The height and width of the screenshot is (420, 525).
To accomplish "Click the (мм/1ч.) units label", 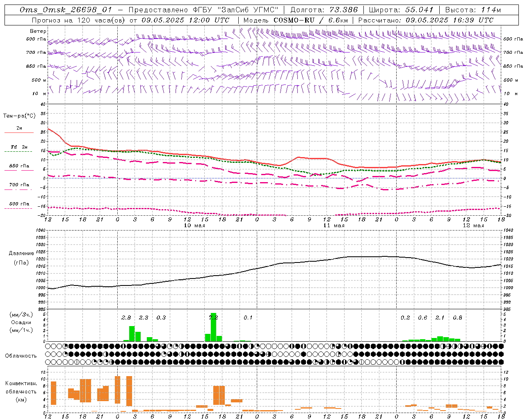I will [21, 330].
